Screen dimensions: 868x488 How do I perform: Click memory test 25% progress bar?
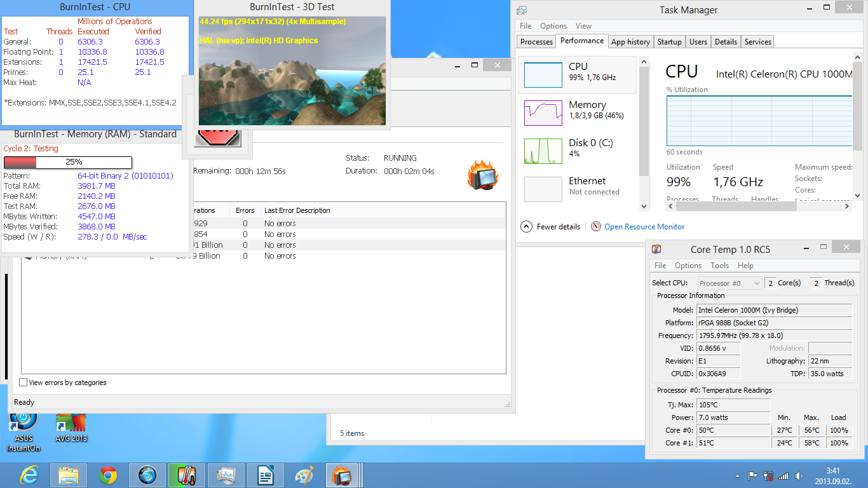pyautogui.click(x=68, y=162)
